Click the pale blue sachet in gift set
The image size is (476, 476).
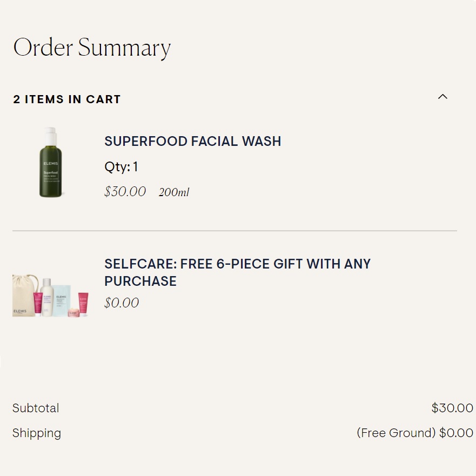(61, 301)
